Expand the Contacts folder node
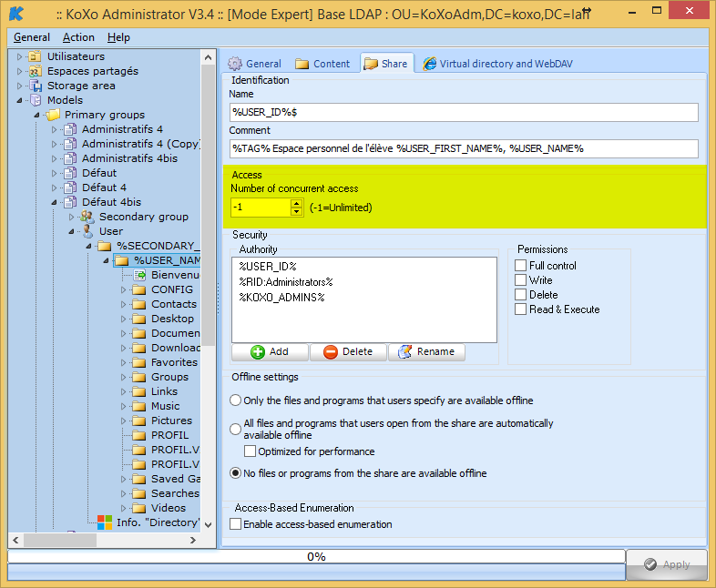This screenshot has height=588, width=716. tap(124, 304)
